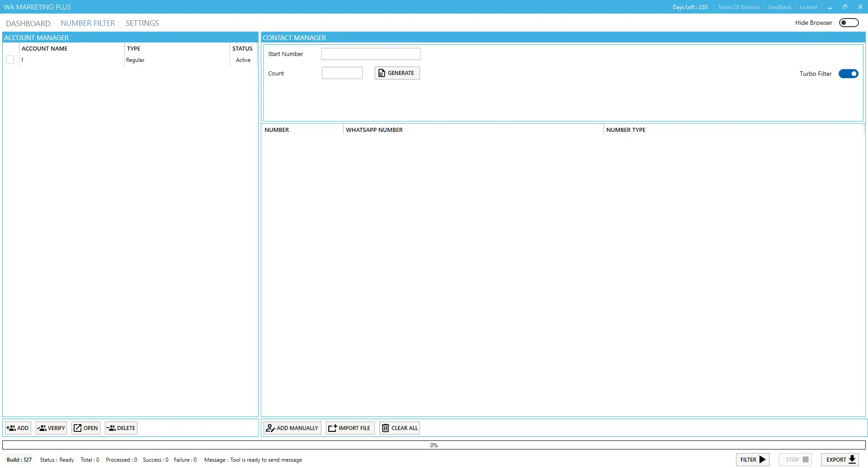868x468 pixels.
Task: Add contacts manually
Action: (292, 428)
